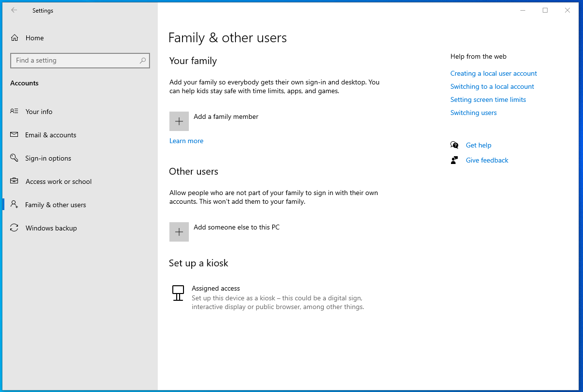
Task: Click the Settings title text
Action: click(x=43, y=11)
